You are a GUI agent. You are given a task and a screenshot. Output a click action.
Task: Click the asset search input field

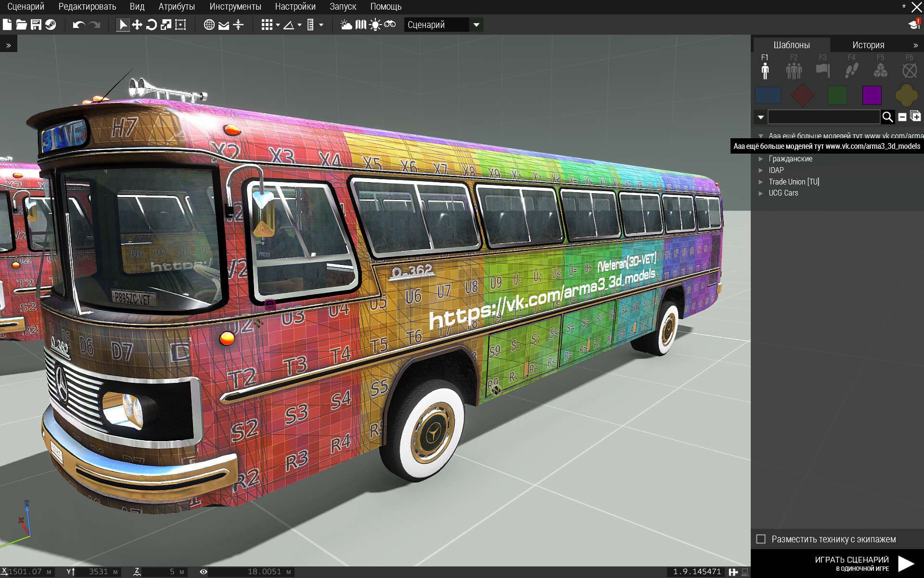click(824, 117)
